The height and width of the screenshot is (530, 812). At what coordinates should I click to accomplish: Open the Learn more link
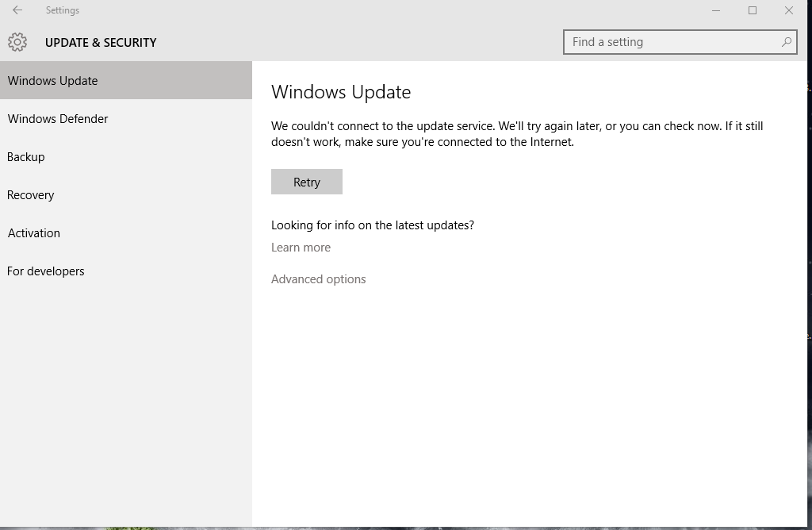click(x=301, y=248)
